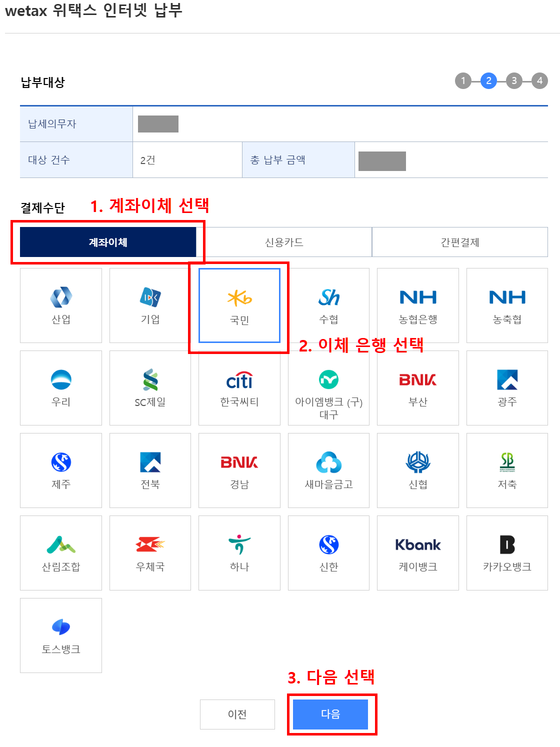
Task: Select 토스뱅크 icon
Action: [61, 635]
